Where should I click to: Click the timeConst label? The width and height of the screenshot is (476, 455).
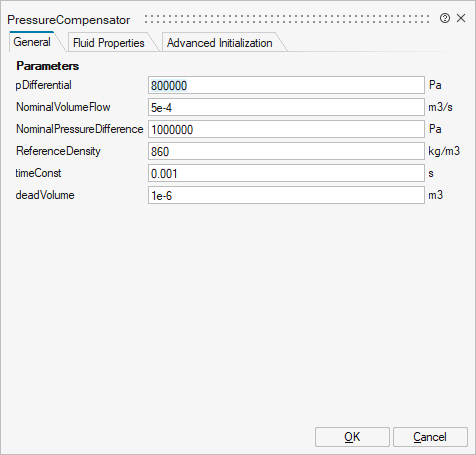[x=38, y=173]
